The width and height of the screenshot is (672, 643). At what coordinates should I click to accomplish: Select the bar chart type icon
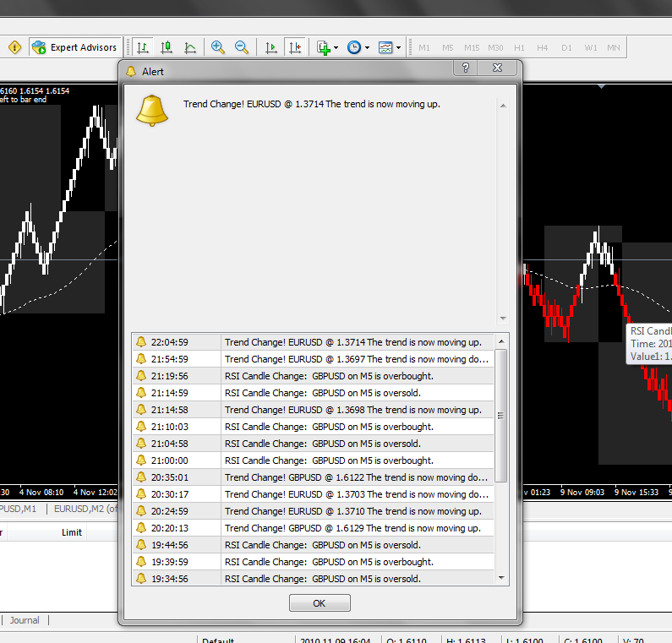coord(143,47)
